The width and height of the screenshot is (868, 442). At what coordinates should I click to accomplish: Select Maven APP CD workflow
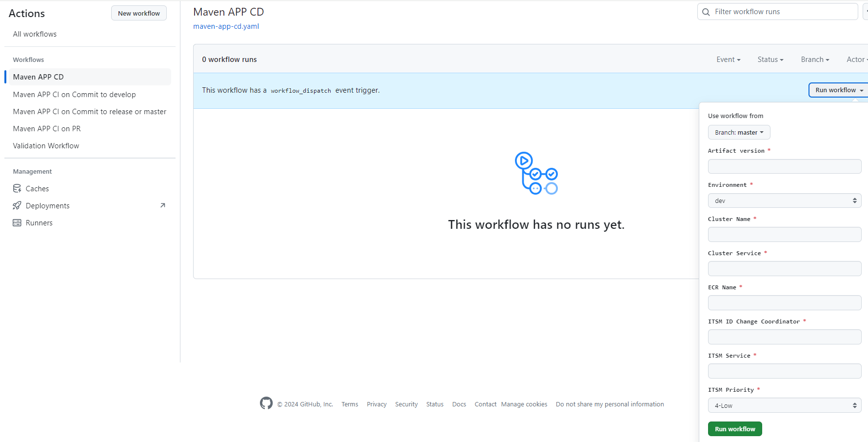pyautogui.click(x=90, y=77)
